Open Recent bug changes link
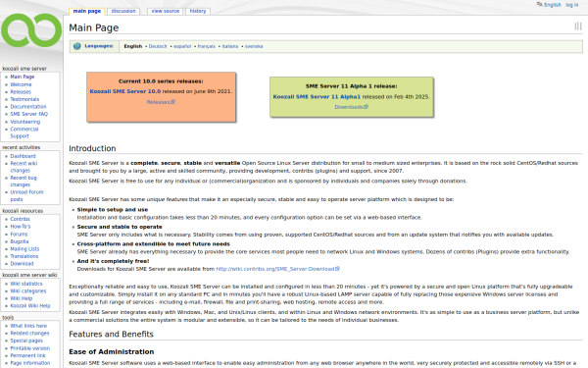The width and height of the screenshot is (588, 368). point(24,182)
